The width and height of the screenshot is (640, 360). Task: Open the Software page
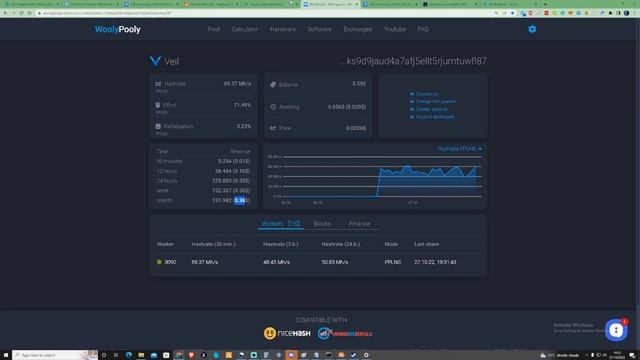[x=320, y=29]
